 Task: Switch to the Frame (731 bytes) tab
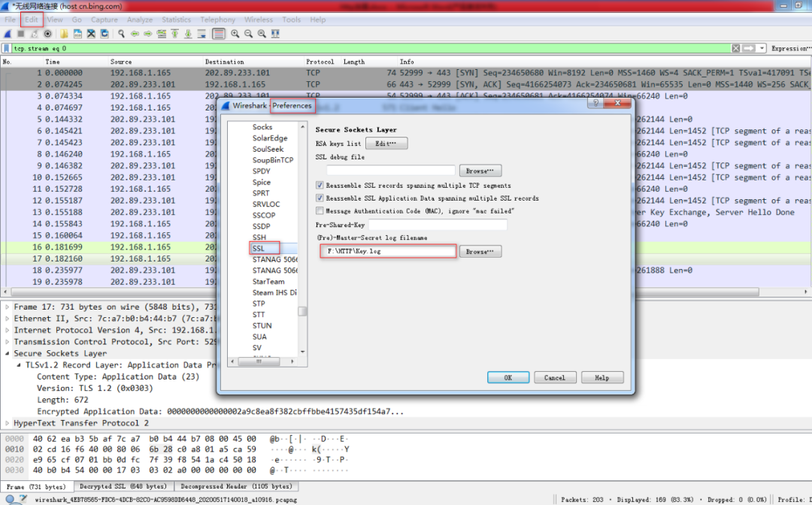36,486
